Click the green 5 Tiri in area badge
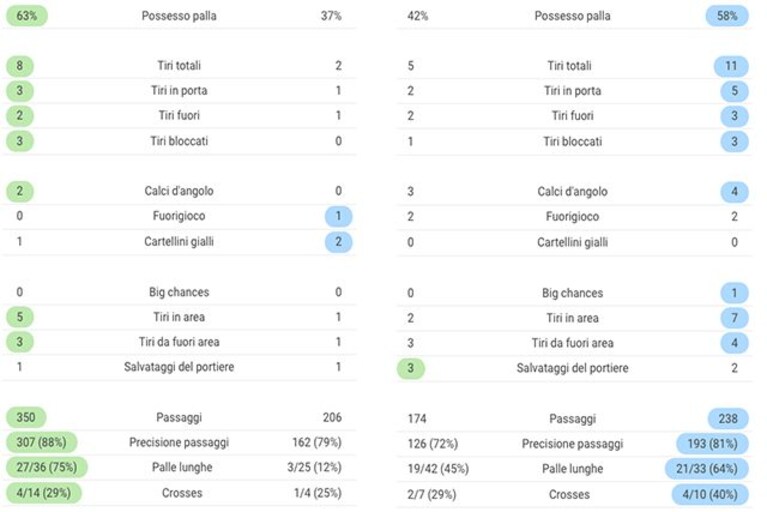The width and height of the screenshot is (767, 512). click(20, 317)
